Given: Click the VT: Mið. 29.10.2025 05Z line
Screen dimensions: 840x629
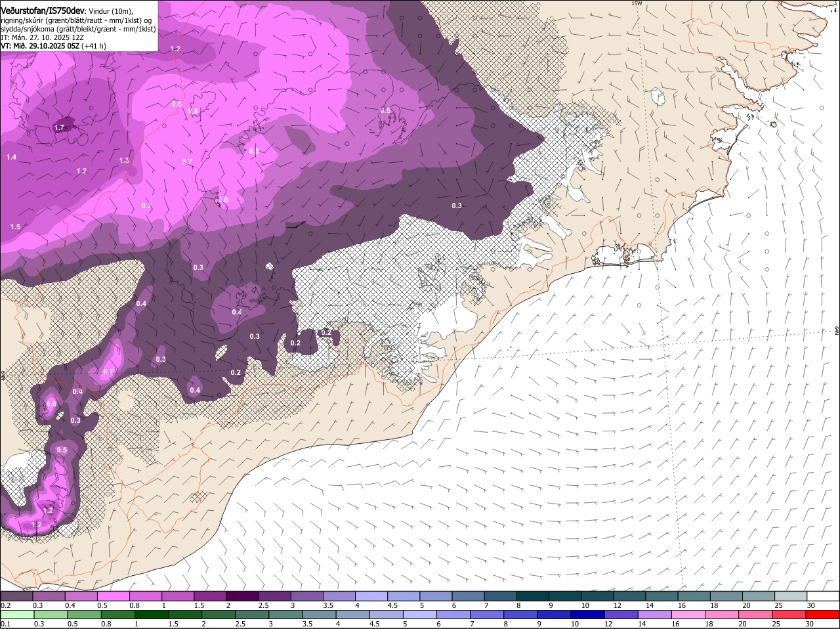Looking at the screenshot, I should pos(53,46).
